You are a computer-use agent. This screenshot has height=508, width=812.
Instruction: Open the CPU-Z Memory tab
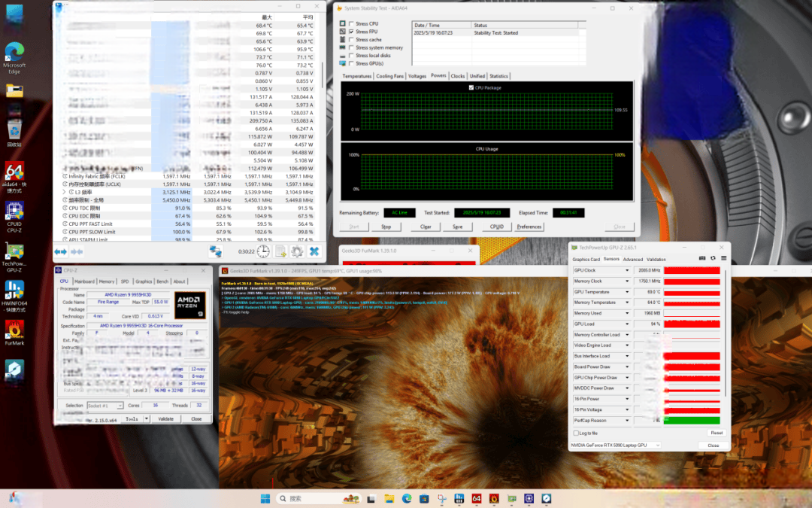tap(107, 281)
